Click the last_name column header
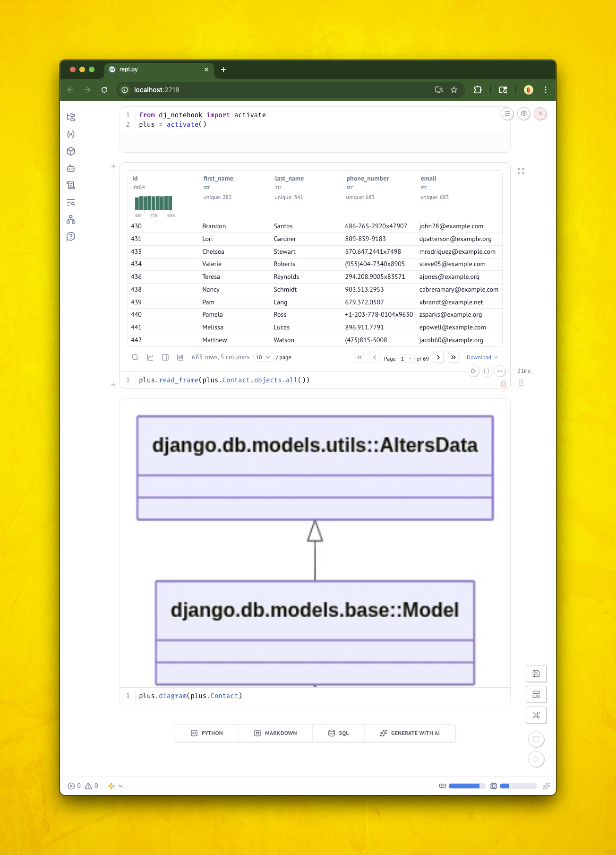The height and width of the screenshot is (855, 616). click(x=289, y=178)
